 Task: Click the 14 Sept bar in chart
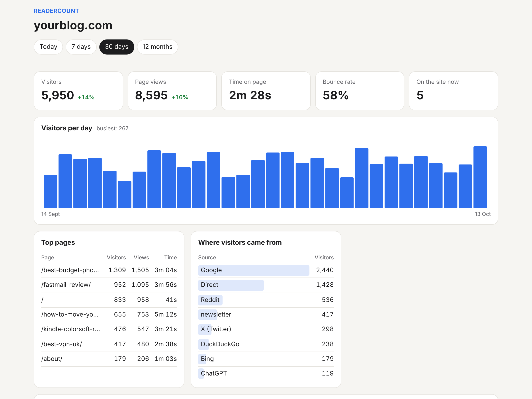click(51, 192)
